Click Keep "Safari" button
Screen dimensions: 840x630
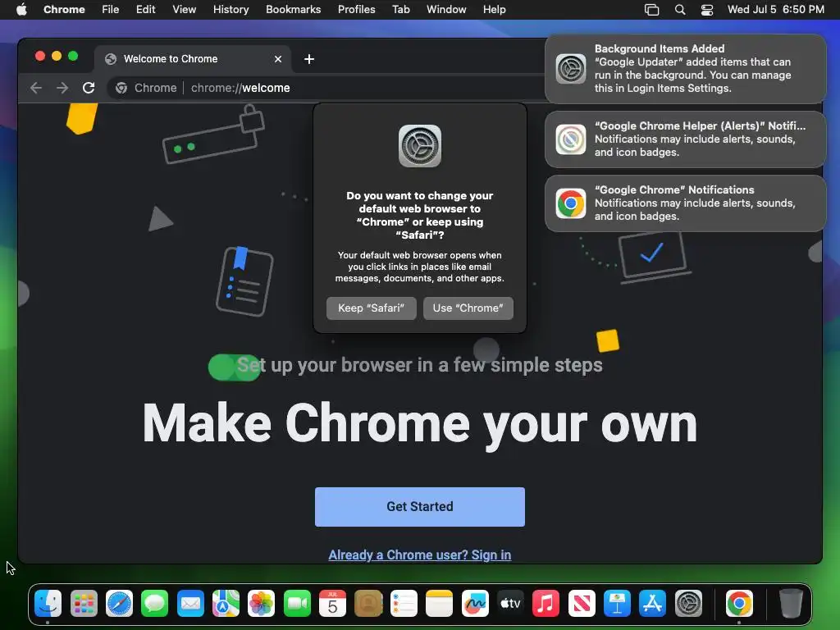pos(372,308)
